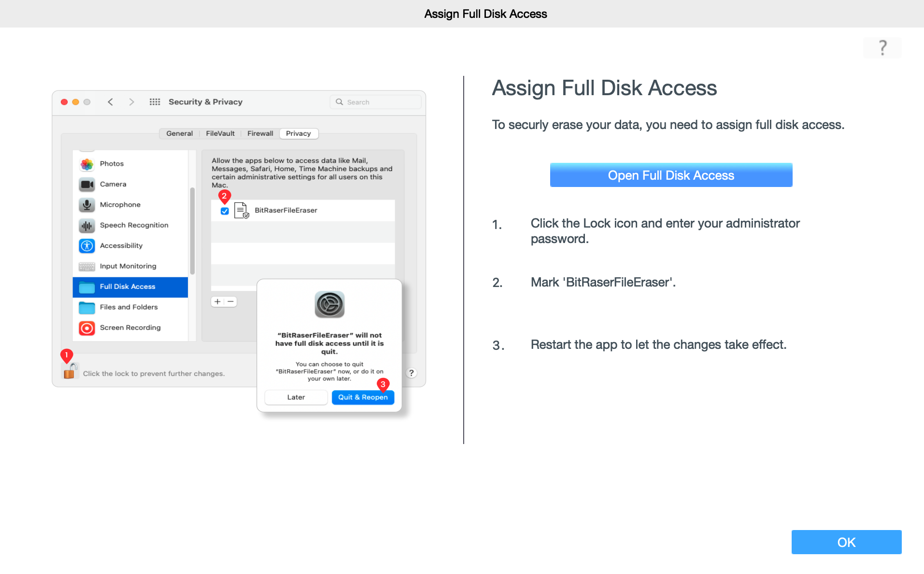Click the Full Disk Access folder icon
This screenshot has width=924, height=574.
(87, 287)
